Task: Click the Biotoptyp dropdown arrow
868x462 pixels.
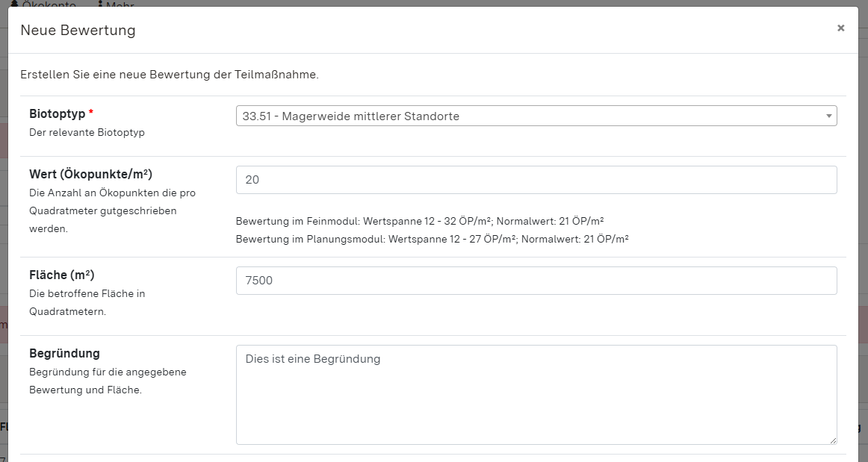Action: [828, 116]
